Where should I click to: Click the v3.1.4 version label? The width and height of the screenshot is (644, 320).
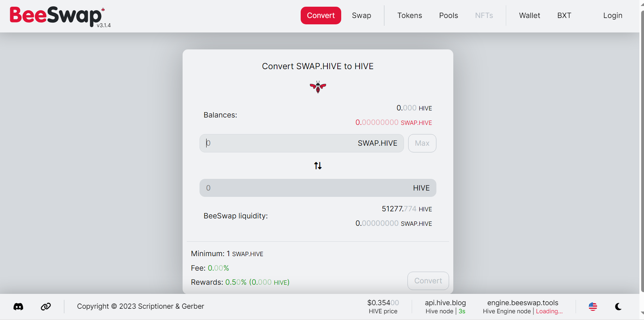104,25
